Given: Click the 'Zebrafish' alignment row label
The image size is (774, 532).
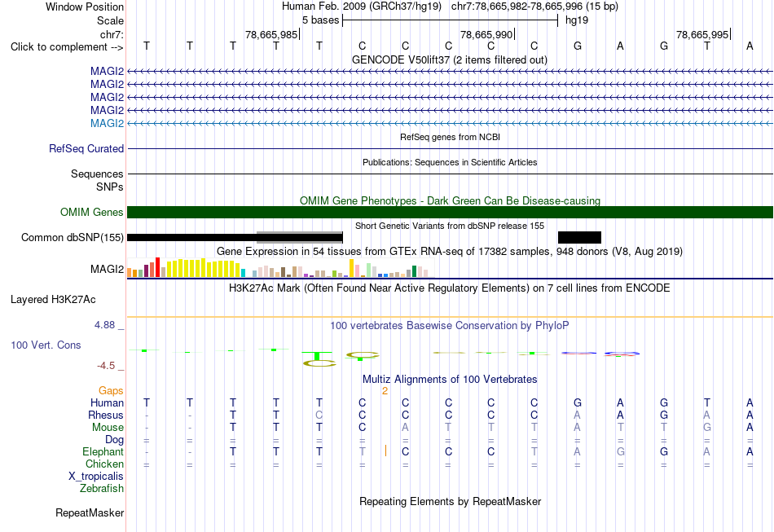Looking at the screenshot, I should pyautogui.click(x=102, y=488).
